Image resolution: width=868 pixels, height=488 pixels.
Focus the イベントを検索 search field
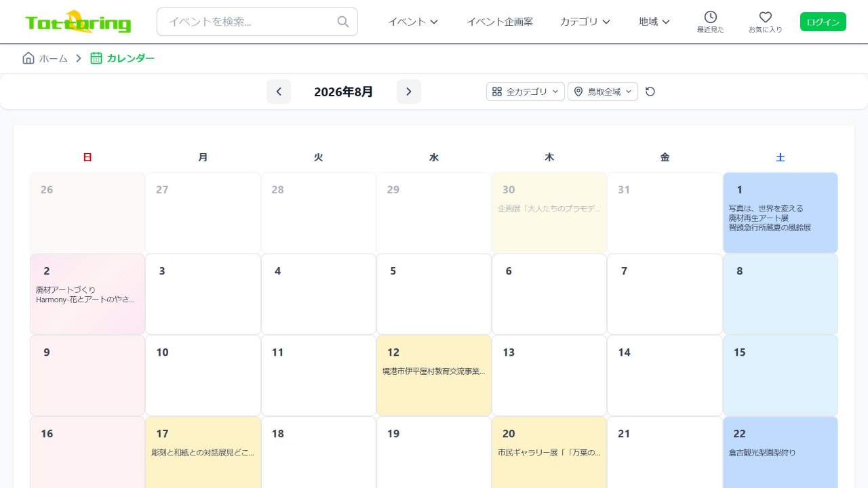[257, 22]
